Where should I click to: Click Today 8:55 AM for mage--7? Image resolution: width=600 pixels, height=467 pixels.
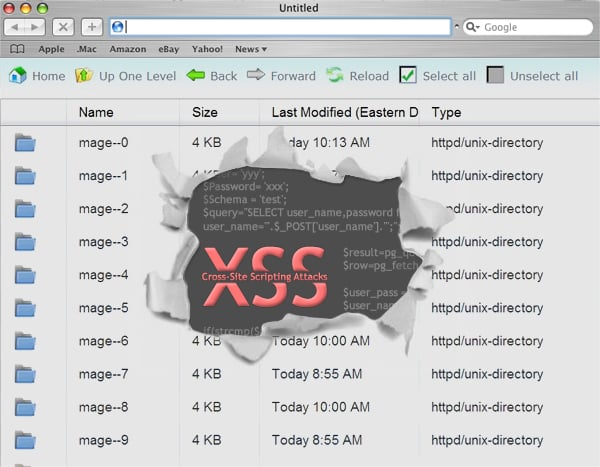point(317,374)
